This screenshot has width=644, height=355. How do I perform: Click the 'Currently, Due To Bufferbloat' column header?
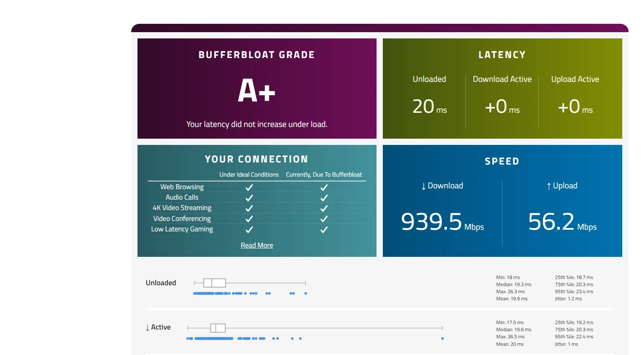324,175
